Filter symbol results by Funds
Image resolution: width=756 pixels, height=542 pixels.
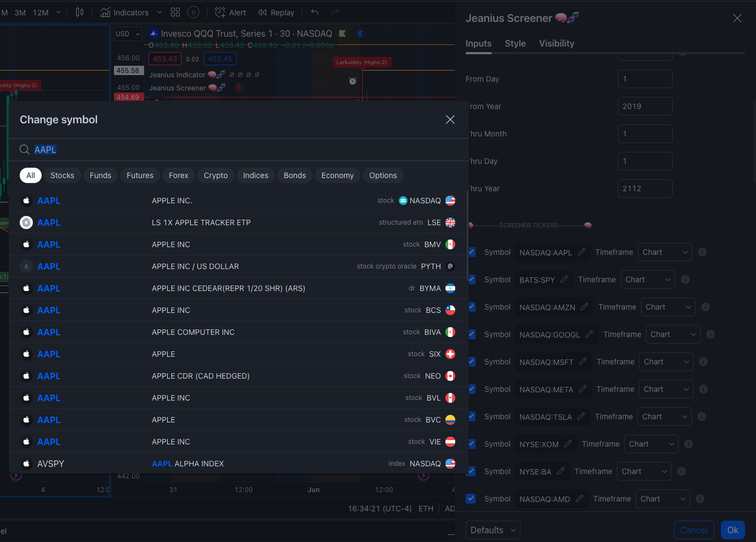pyautogui.click(x=100, y=175)
